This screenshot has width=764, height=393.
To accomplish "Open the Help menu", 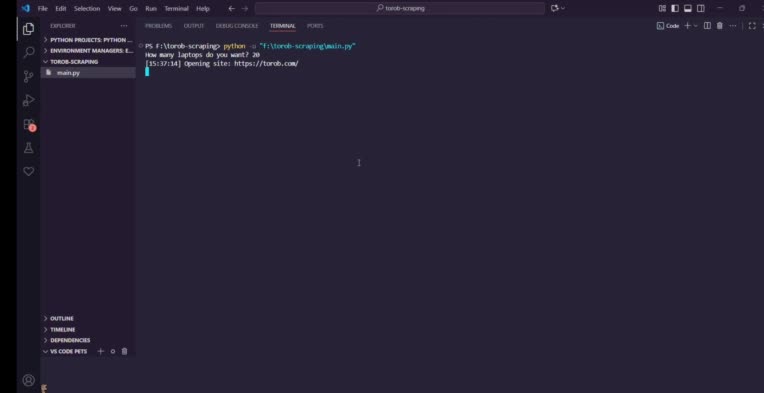I will click(x=203, y=8).
